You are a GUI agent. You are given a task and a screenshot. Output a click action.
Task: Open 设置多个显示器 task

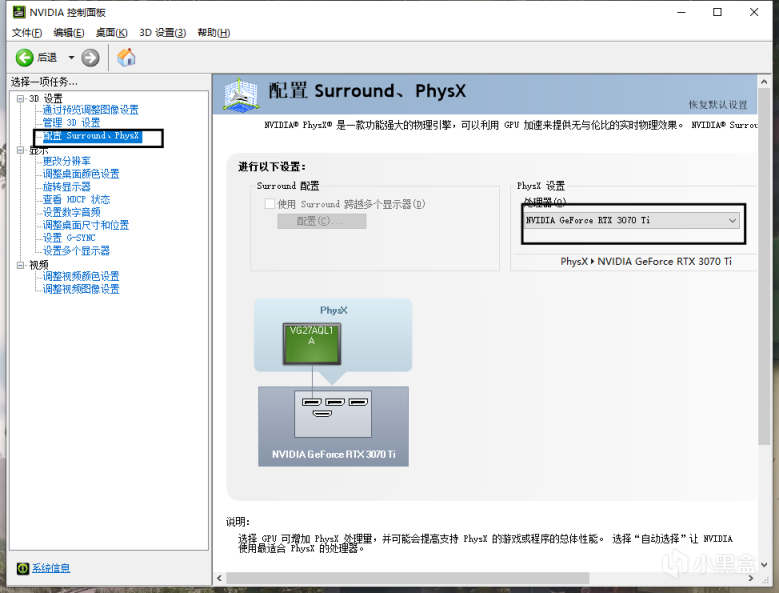point(76,251)
